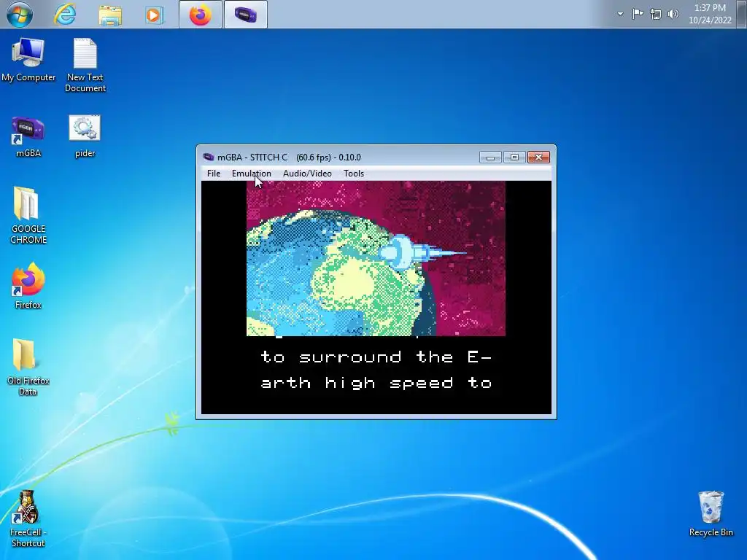Close the mGBA window
747x560 pixels.
(x=539, y=157)
